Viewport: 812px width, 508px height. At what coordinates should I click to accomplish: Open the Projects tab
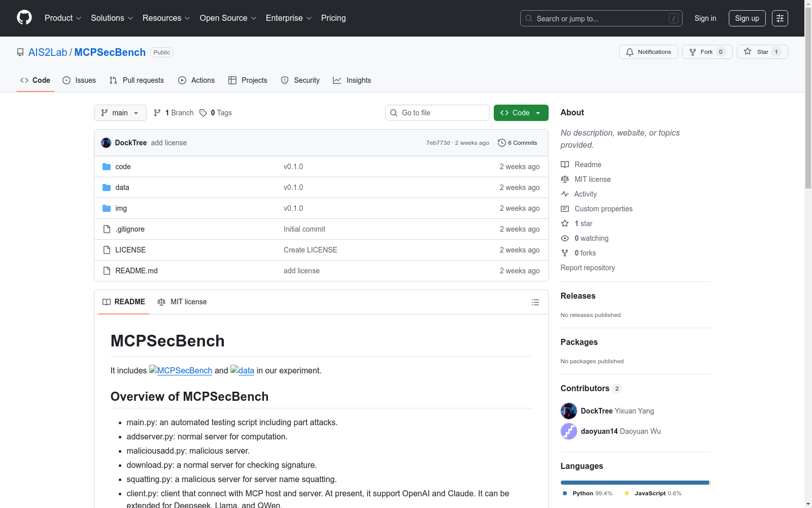(x=248, y=80)
